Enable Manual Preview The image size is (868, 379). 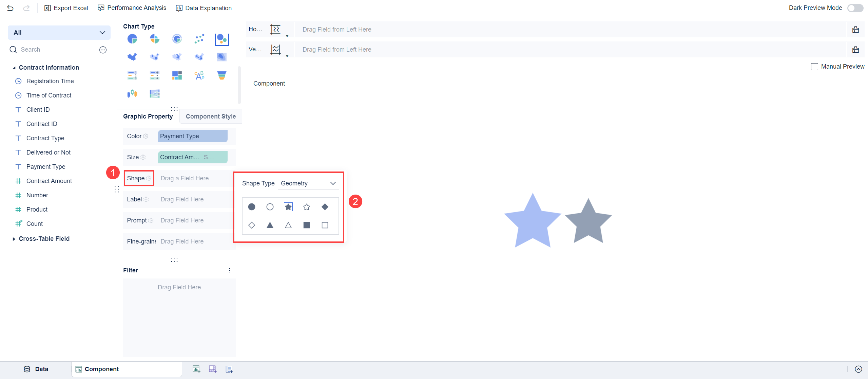pos(815,67)
